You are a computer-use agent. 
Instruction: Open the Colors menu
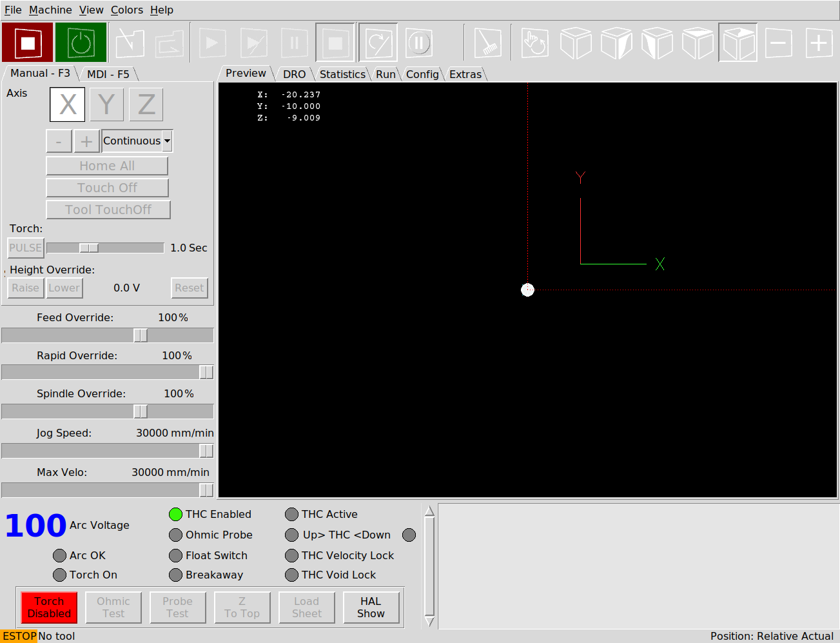click(x=127, y=10)
